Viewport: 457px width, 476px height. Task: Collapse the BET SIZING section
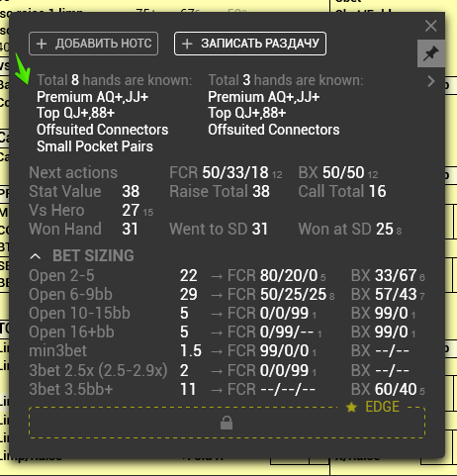click(36, 256)
